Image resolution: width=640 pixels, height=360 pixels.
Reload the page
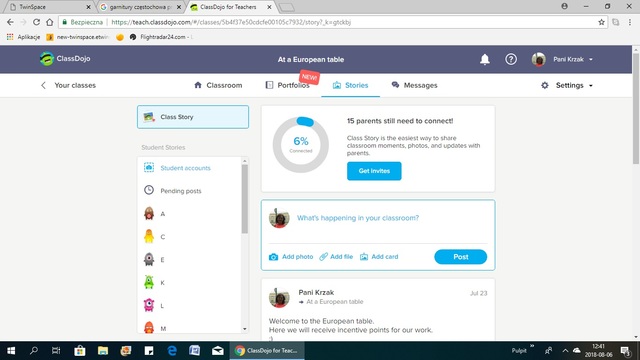(x=36, y=22)
